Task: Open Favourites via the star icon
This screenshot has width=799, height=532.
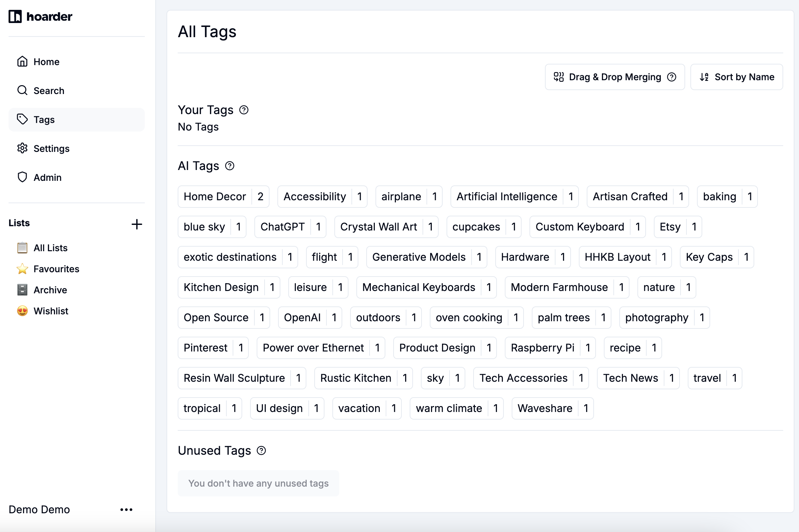Action: (x=22, y=269)
